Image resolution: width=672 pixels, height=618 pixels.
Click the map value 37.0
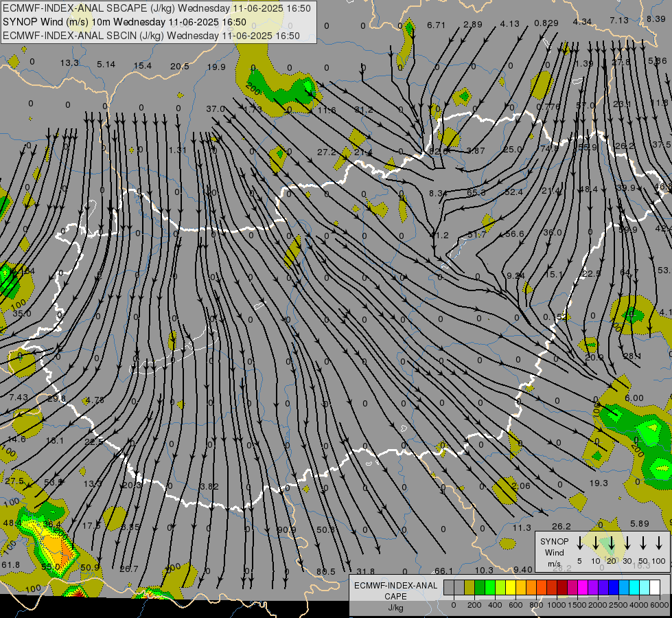click(216, 109)
